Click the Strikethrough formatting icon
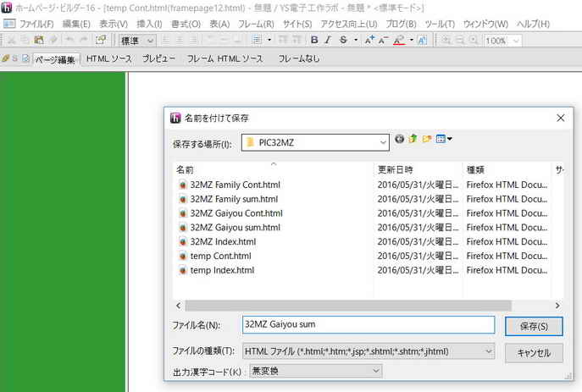 pyautogui.click(x=343, y=40)
